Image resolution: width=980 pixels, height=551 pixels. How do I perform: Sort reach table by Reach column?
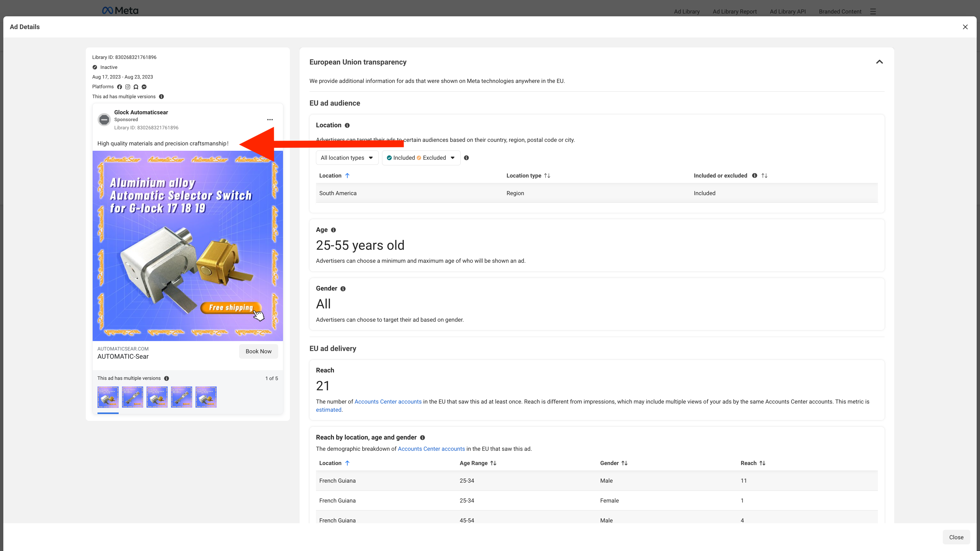pyautogui.click(x=762, y=463)
